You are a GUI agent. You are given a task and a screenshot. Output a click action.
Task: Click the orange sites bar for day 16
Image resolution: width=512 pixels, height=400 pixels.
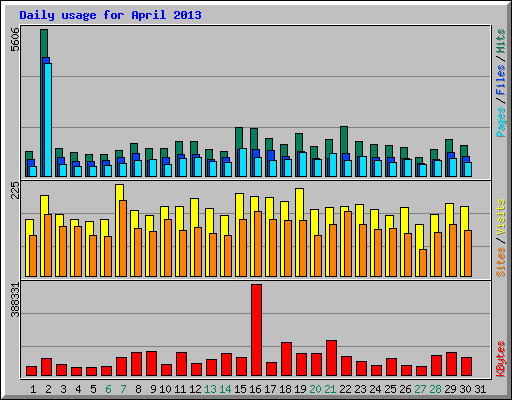258,244
